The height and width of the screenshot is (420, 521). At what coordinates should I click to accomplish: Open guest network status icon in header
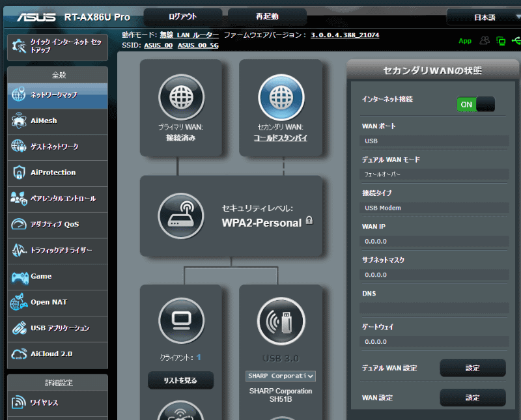(x=485, y=41)
